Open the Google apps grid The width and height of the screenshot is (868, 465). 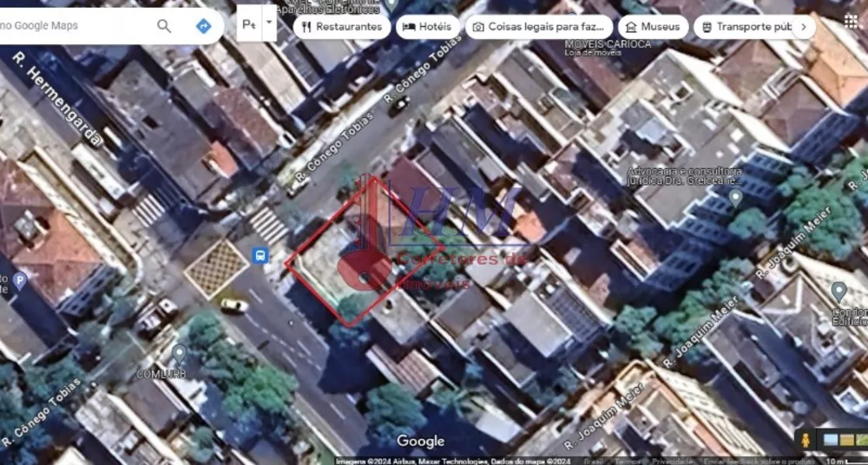pos(851,21)
